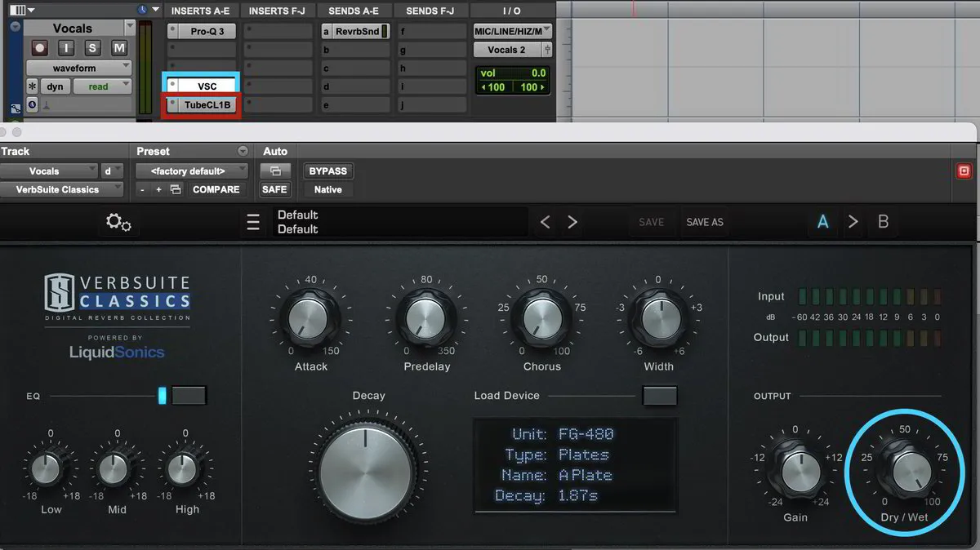Open the VerbSuite Classics settings gear
This screenshot has height=550, width=980.
[118, 221]
